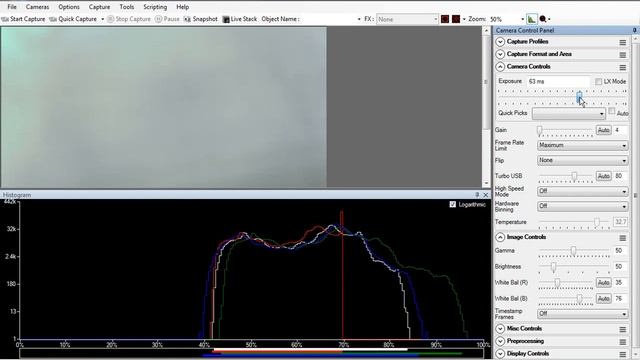The image size is (640, 360).
Task: Click the Turbo USB slider handle
Action: pos(574,176)
